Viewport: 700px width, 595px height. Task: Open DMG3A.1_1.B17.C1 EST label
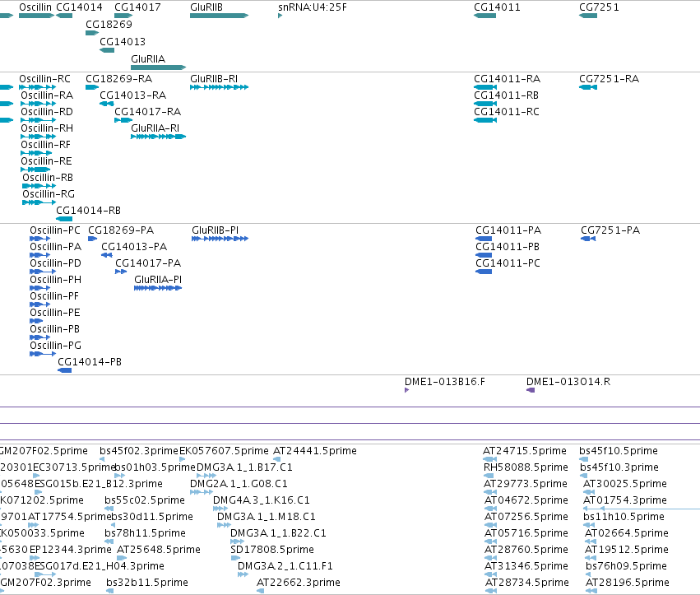click(244, 467)
